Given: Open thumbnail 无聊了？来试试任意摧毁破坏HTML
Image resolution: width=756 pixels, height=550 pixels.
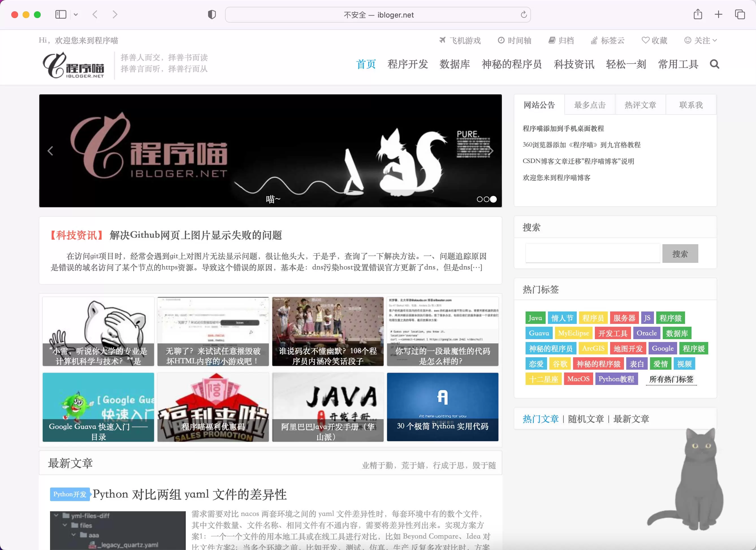Looking at the screenshot, I should pos(213,332).
